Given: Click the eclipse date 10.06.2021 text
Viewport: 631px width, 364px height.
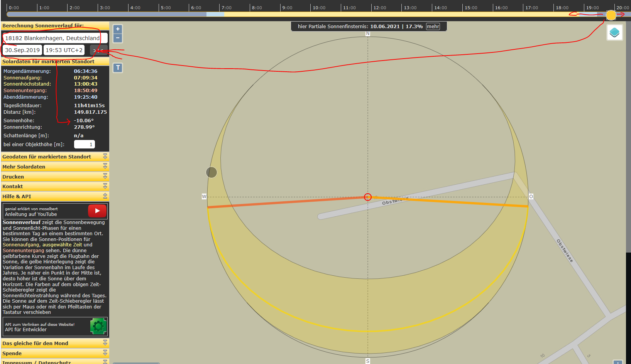Looking at the screenshot, I should tap(385, 27).
